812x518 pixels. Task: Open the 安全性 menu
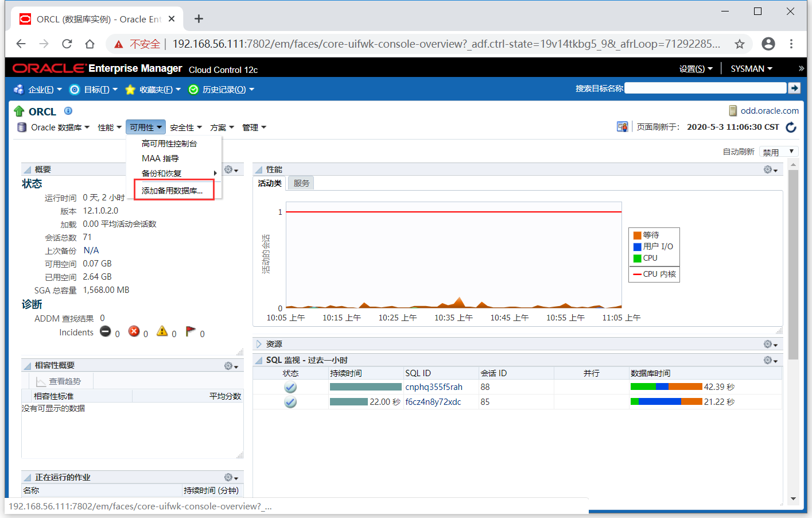[186, 127]
